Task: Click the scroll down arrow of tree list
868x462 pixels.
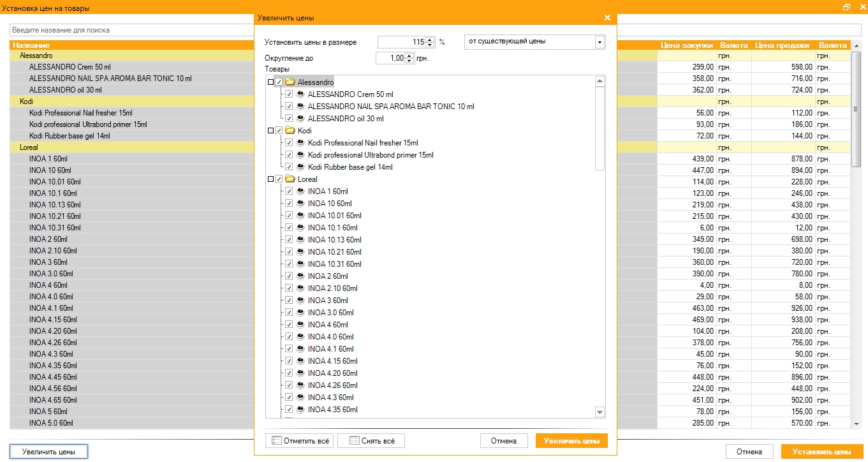Action: coord(600,413)
